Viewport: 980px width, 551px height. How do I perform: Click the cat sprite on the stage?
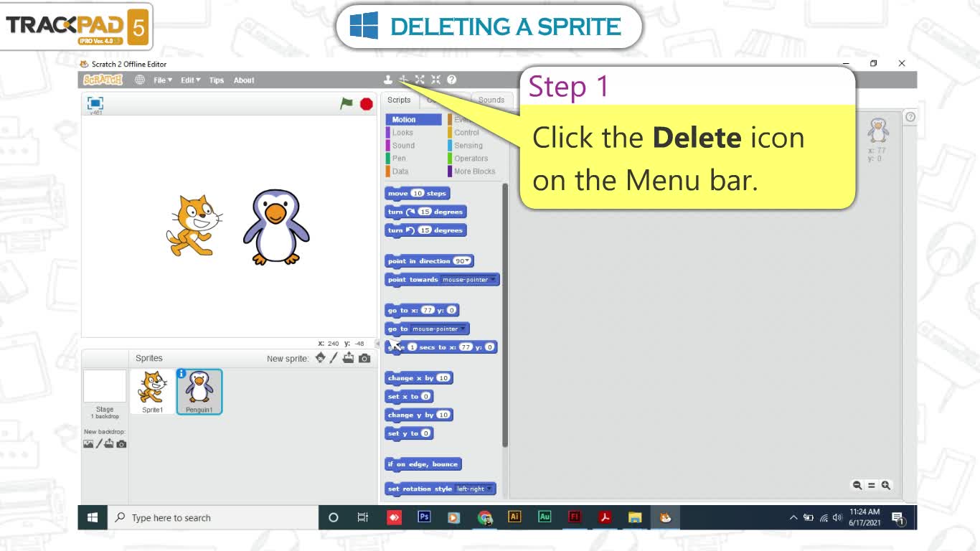(193, 225)
